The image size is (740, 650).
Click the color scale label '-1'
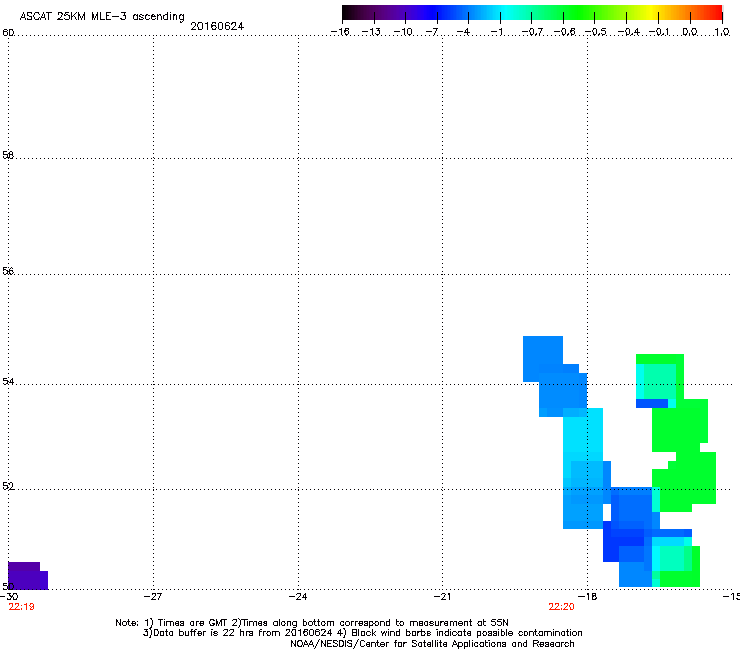pyautogui.click(x=496, y=32)
